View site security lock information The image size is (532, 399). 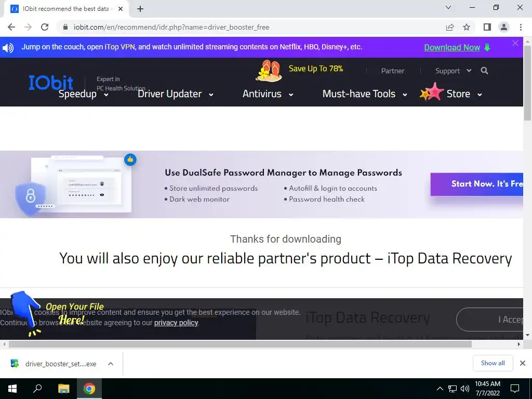[65, 27]
